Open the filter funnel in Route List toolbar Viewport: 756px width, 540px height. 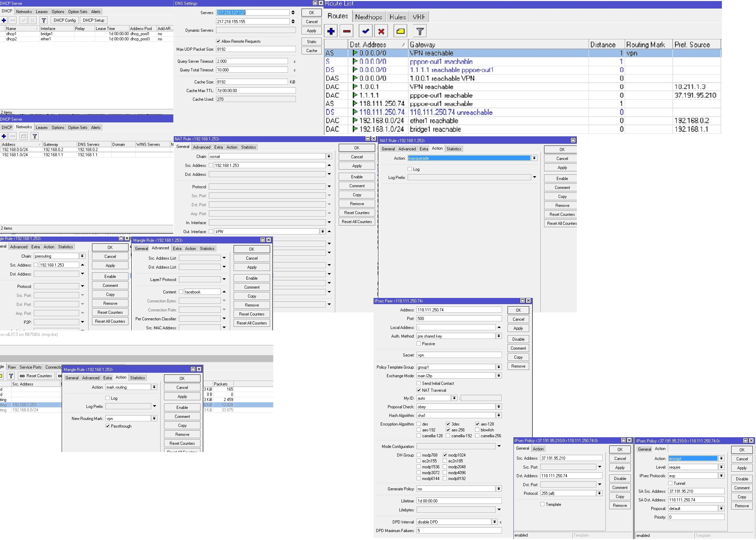420,31
